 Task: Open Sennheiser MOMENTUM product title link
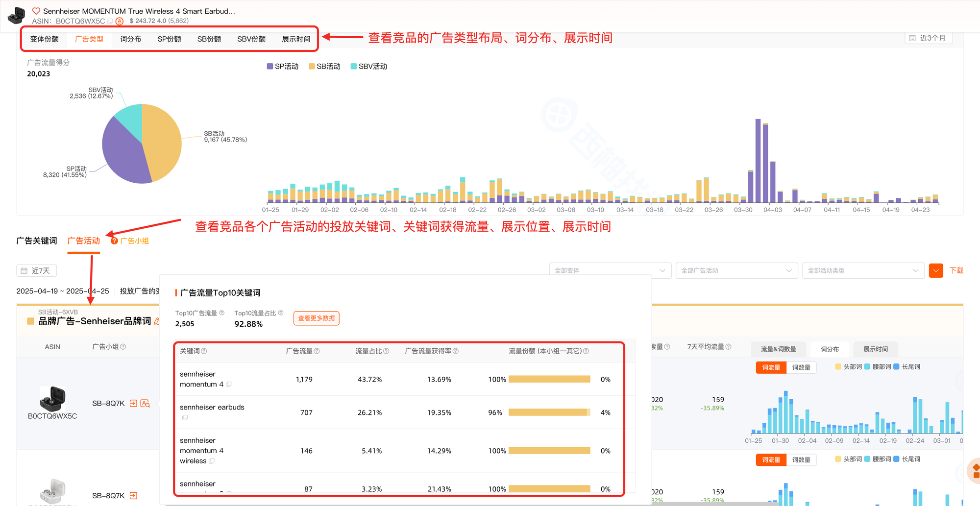[139, 11]
